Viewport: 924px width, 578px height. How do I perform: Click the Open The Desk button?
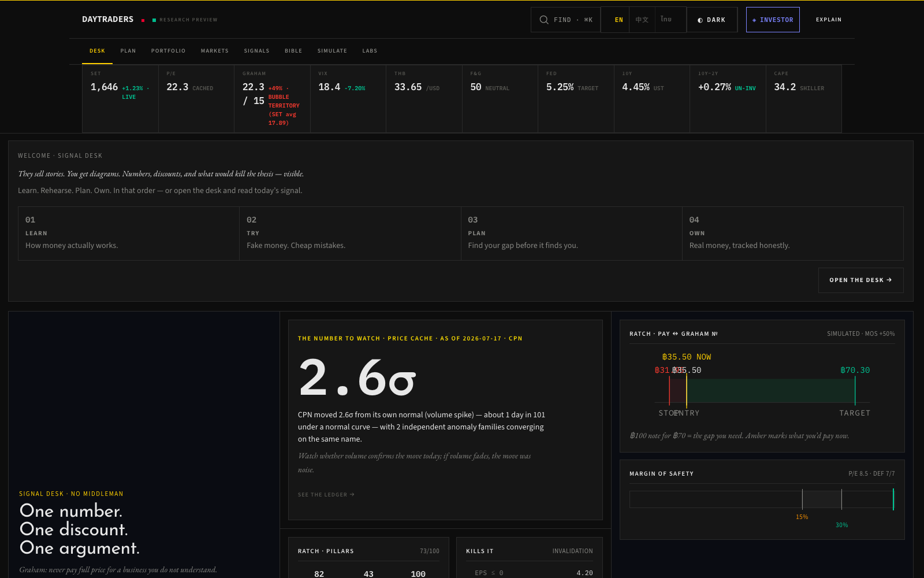860,280
